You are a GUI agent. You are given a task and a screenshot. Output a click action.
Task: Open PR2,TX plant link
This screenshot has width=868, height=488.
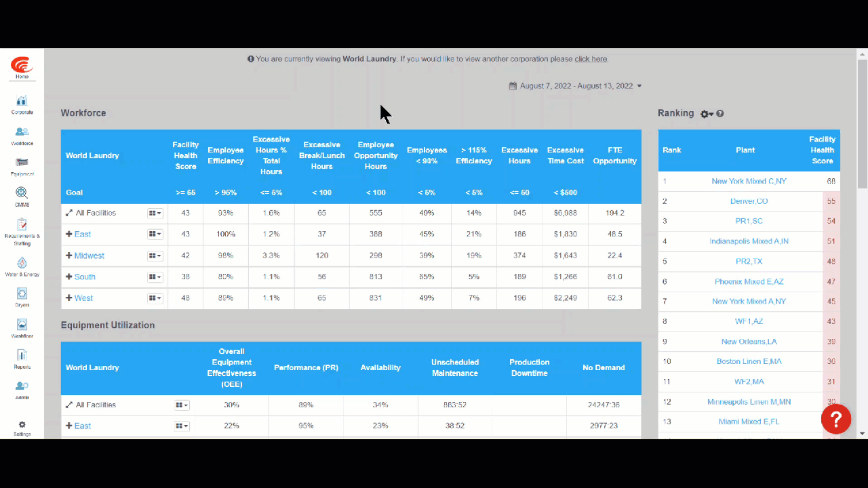[749, 262]
